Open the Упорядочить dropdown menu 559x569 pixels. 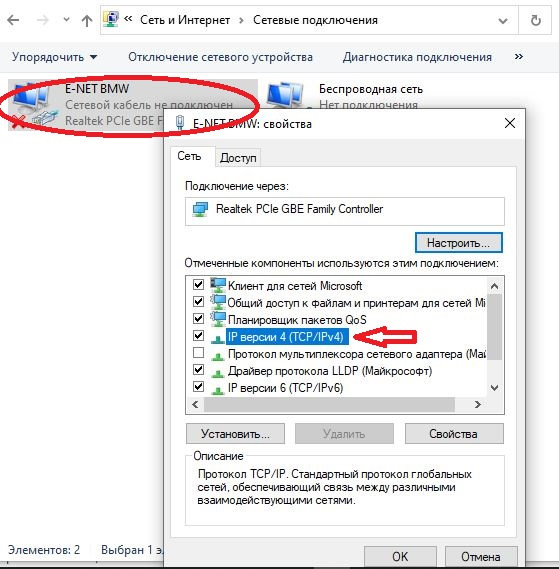click(54, 57)
